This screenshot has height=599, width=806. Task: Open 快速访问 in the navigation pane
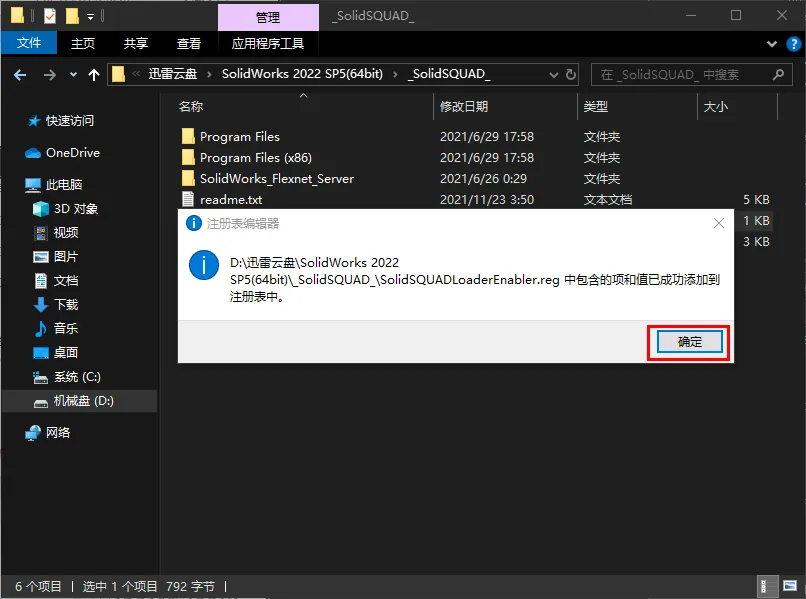[x=69, y=121]
